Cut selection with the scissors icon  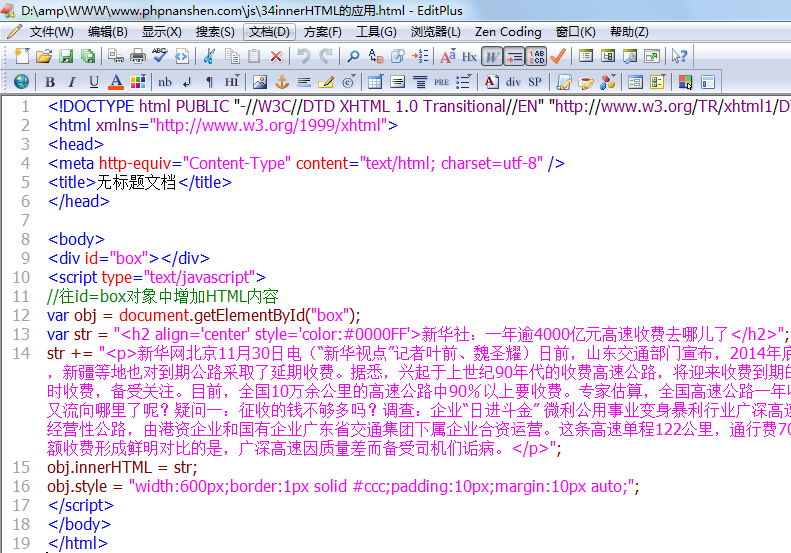tap(209, 56)
